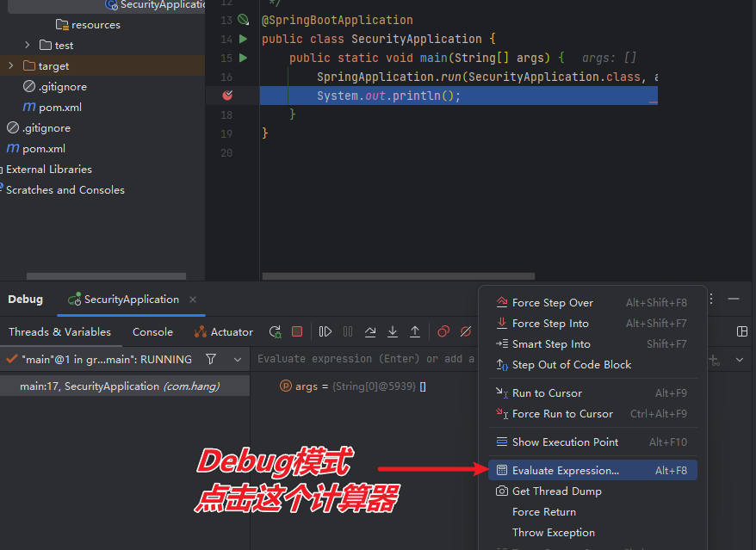The image size is (756, 550).
Task: Select Smart Step Into menu item
Action: pyautogui.click(x=592, y=344)
